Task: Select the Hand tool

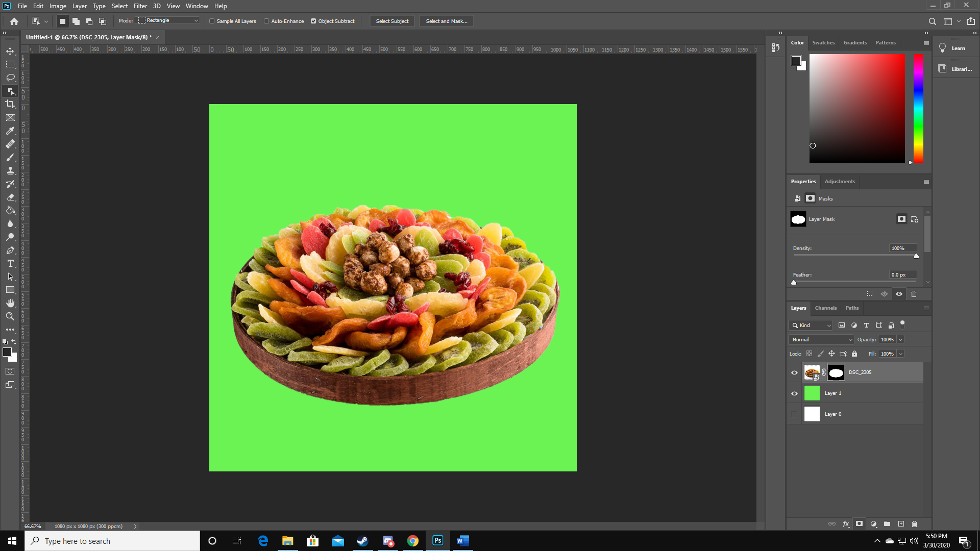Action: tap(10, 303)
